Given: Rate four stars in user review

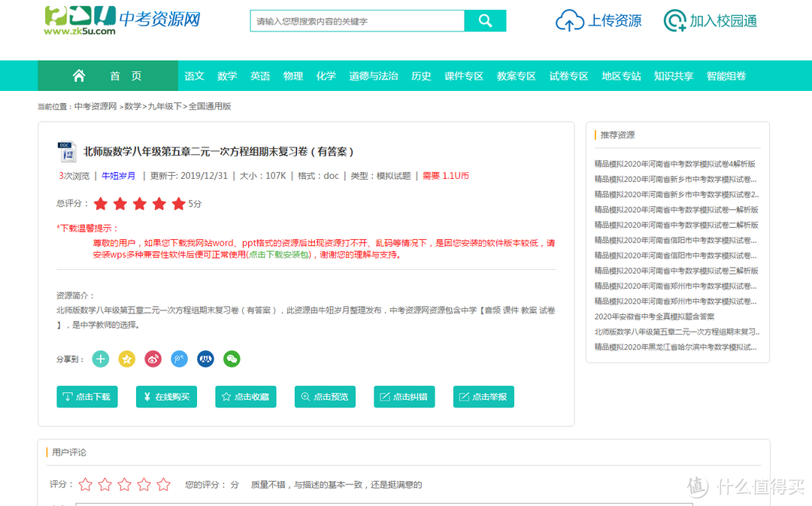Looking at the screenshot, I should [144, 484].
